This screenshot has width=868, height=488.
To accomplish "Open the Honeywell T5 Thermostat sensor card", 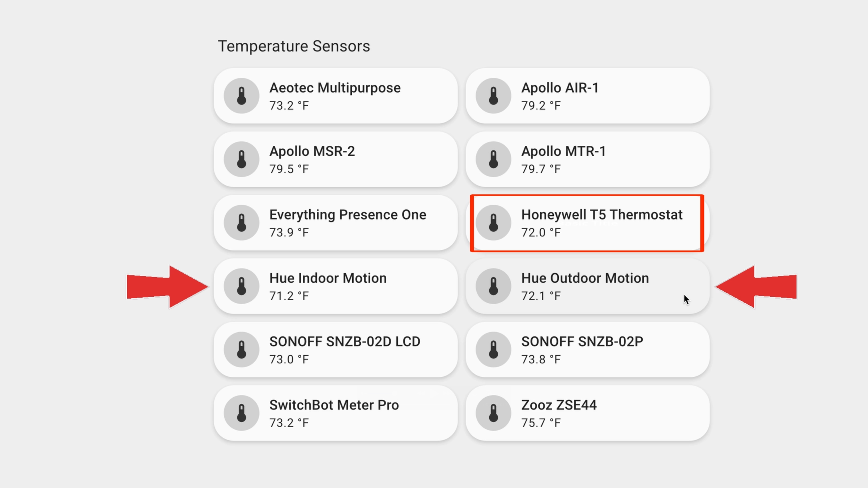I will click(x=586, y=222).
